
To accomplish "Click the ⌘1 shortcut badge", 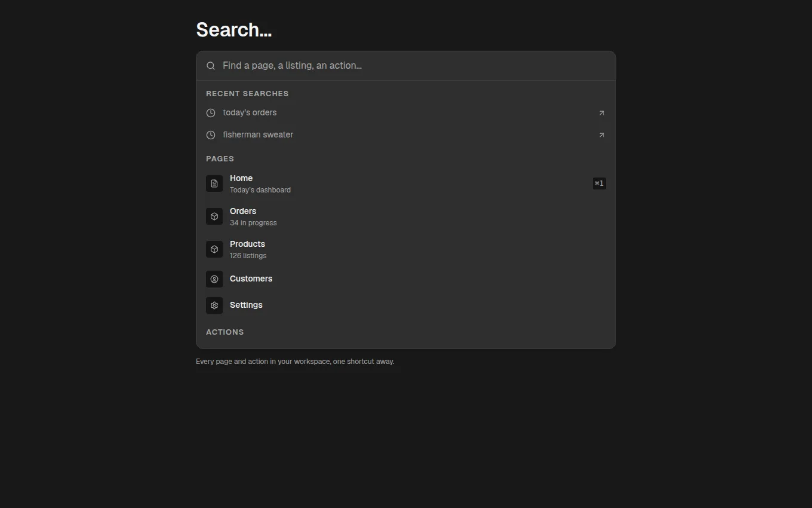I will 599,183.
